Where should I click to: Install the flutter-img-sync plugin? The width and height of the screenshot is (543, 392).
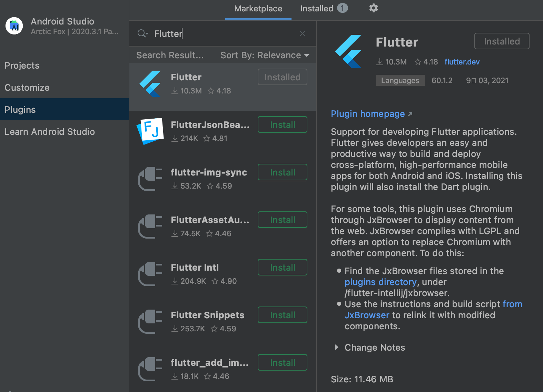click(283, 172)
